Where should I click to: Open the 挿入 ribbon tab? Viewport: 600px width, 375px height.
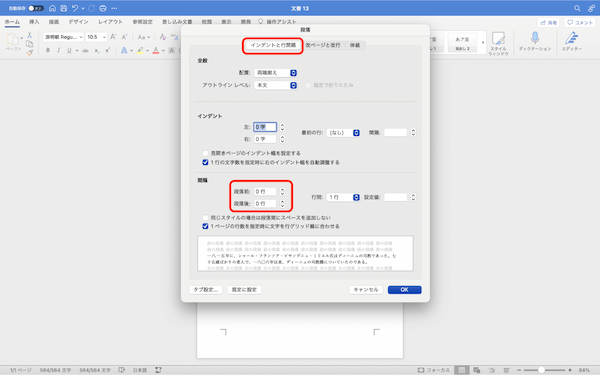[x=34, y=22]
